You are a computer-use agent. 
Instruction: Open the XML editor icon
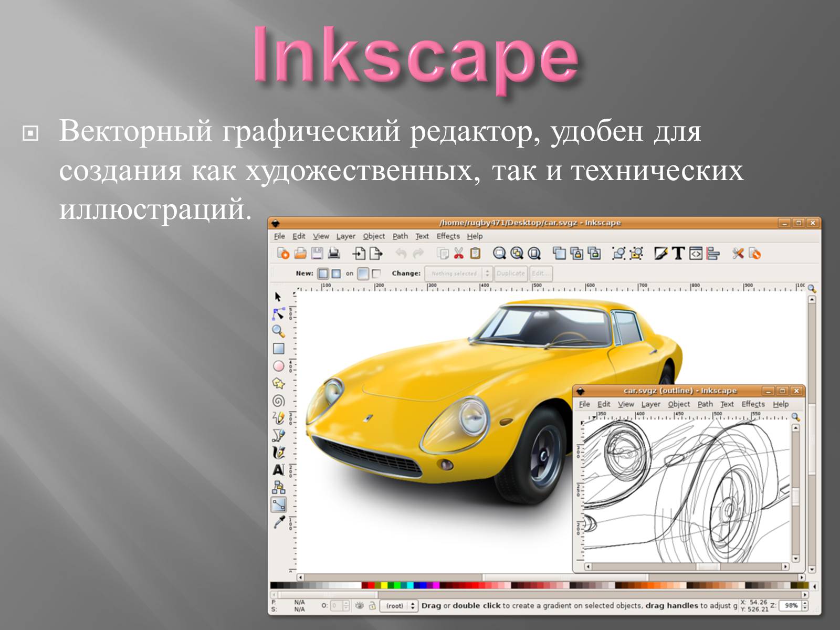[696, 254]
